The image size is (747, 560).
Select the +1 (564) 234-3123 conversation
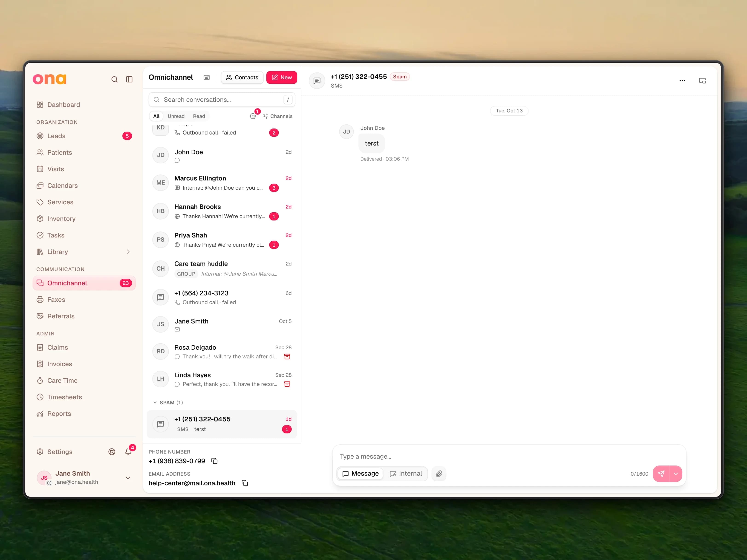click(x=222, y=297)
